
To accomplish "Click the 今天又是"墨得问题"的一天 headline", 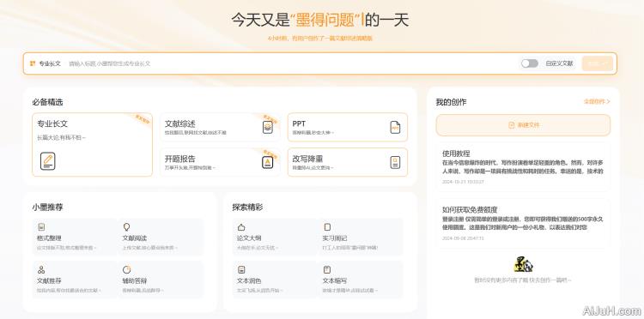I will [x=320, y=20].
